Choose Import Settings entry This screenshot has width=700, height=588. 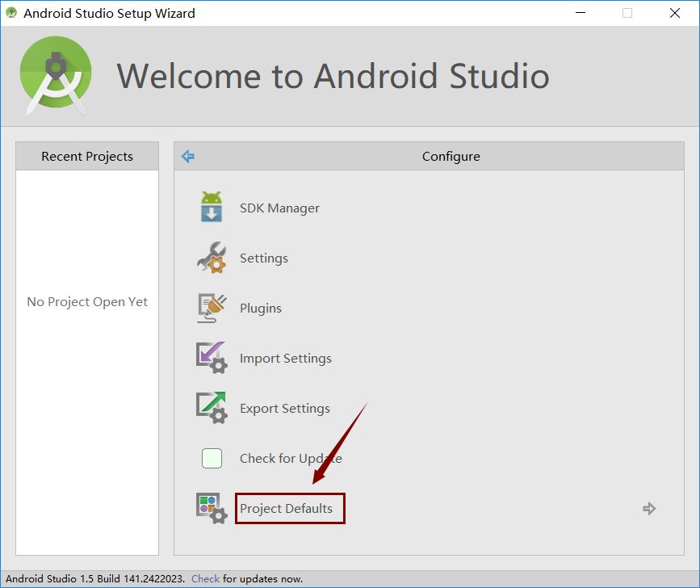[286, 359]
